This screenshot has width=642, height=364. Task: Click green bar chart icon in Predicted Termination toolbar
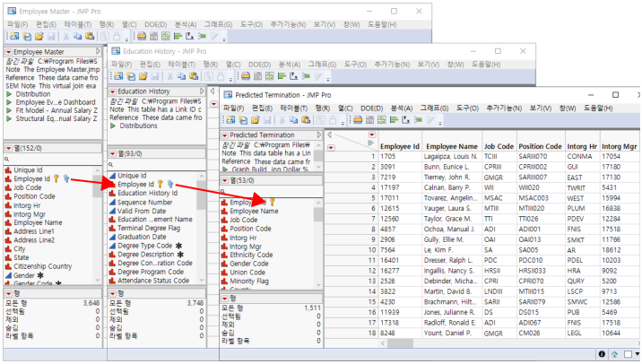[x=394, y=120]
